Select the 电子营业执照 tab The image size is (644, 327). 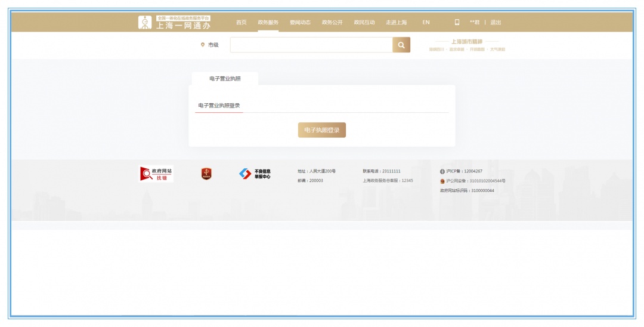click(225, 78)
